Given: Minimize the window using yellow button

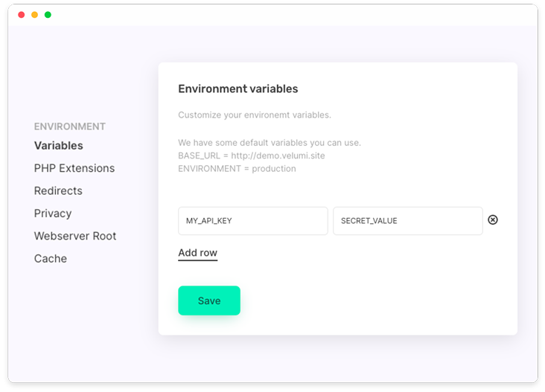Looking at the screenshot, I should tap(34, 15).
